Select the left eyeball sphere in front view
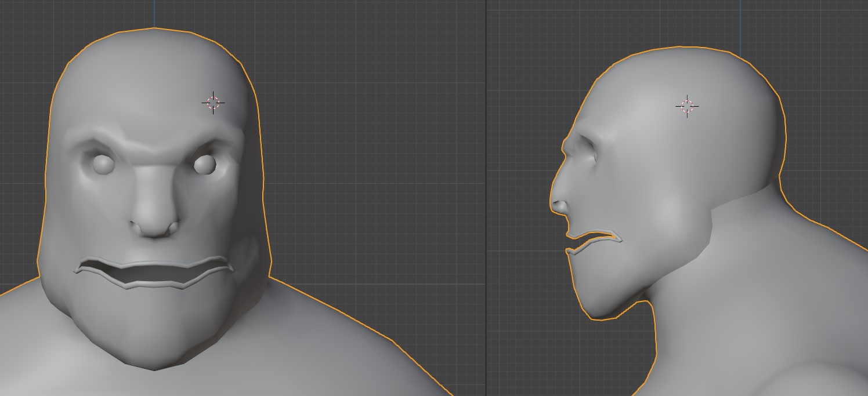Viewport: 868px width, 396px height. [x=104, y=165]
